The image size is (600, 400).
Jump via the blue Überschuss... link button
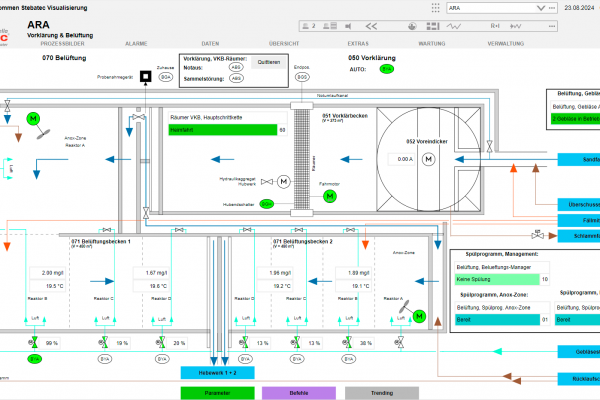pos(579,205)
